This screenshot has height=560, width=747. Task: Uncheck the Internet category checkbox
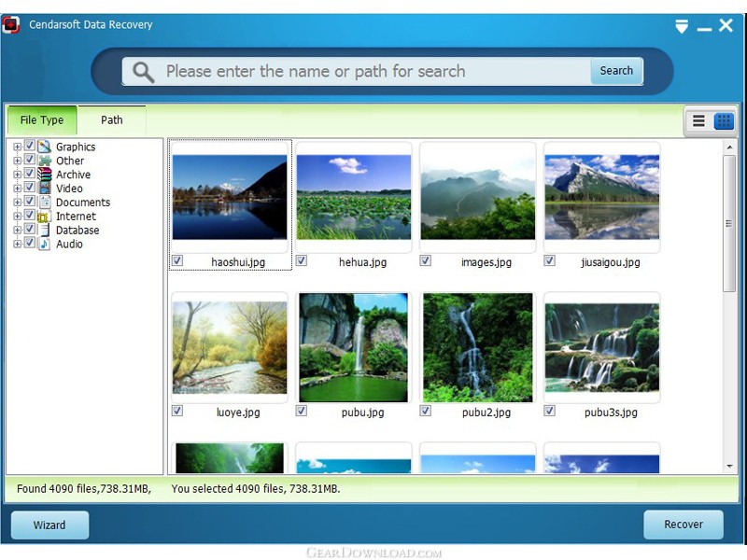point(30,215)
